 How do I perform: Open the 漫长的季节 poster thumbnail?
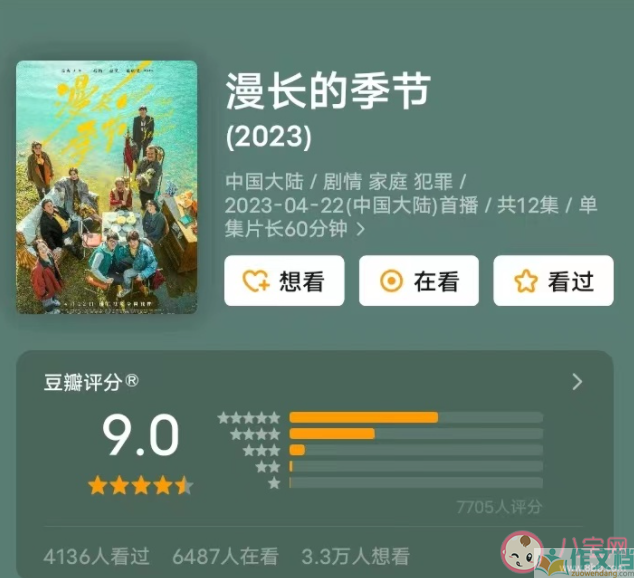[x=107, y=187]
